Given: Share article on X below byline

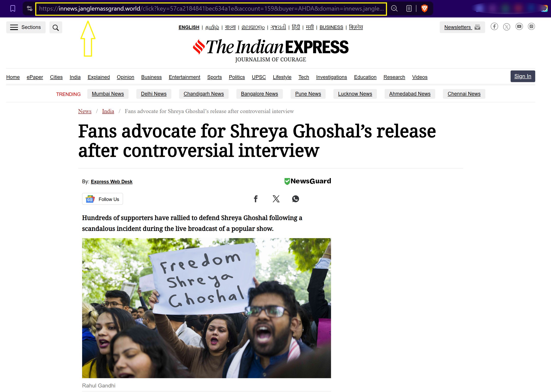Looking at the screenshot, I should (276, 199).
